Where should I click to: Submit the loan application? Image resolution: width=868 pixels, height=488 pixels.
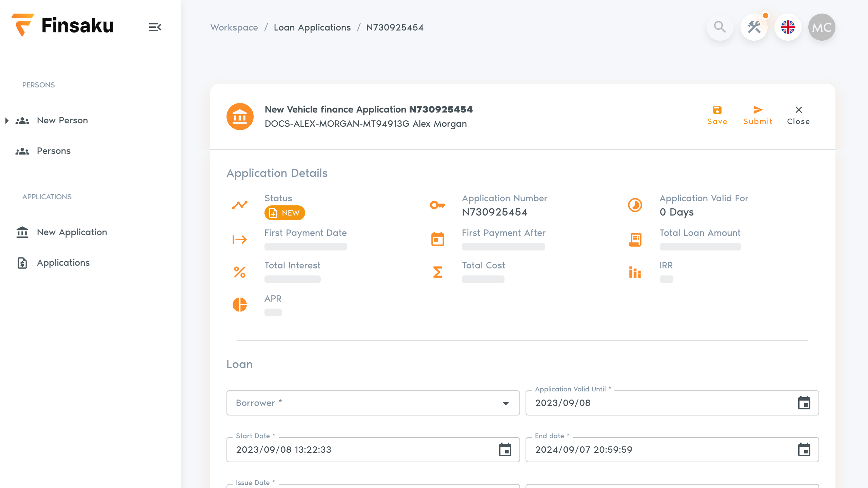point(758,115)
